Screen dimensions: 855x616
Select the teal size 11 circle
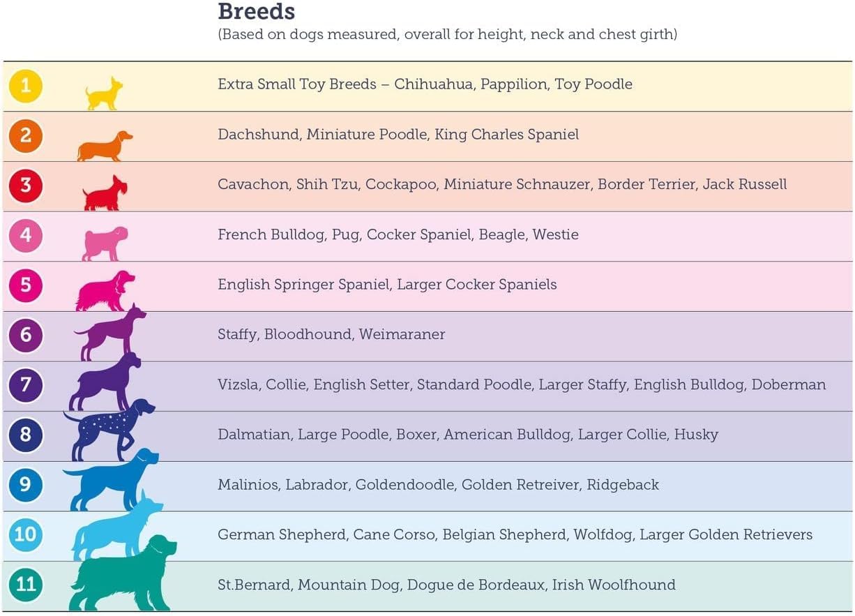[x=26, y=583]
